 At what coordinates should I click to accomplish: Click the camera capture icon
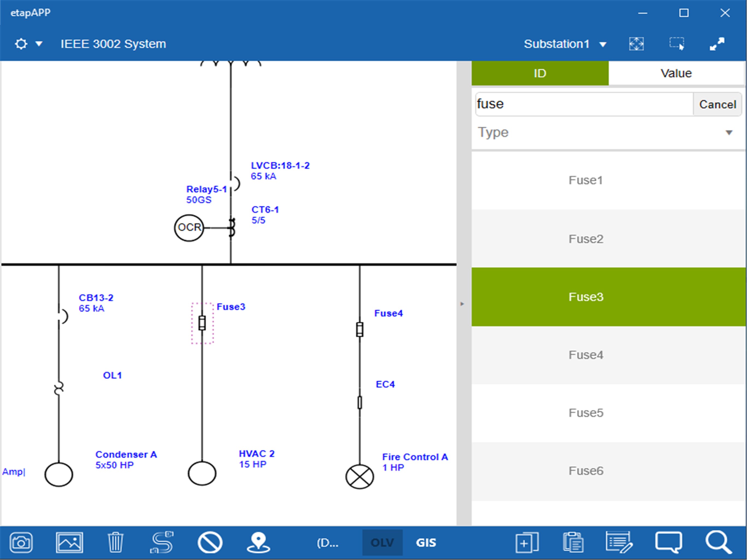[x=21, y=543]
